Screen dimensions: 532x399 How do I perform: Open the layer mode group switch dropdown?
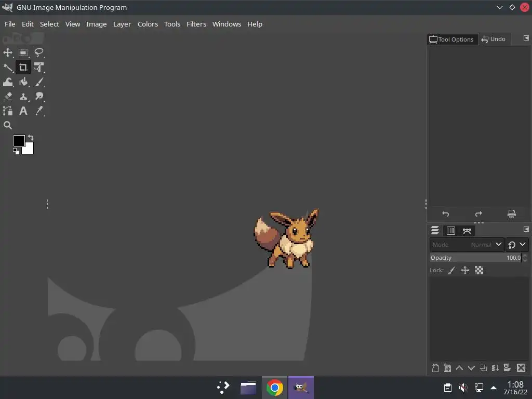click(x=517, y=245)
